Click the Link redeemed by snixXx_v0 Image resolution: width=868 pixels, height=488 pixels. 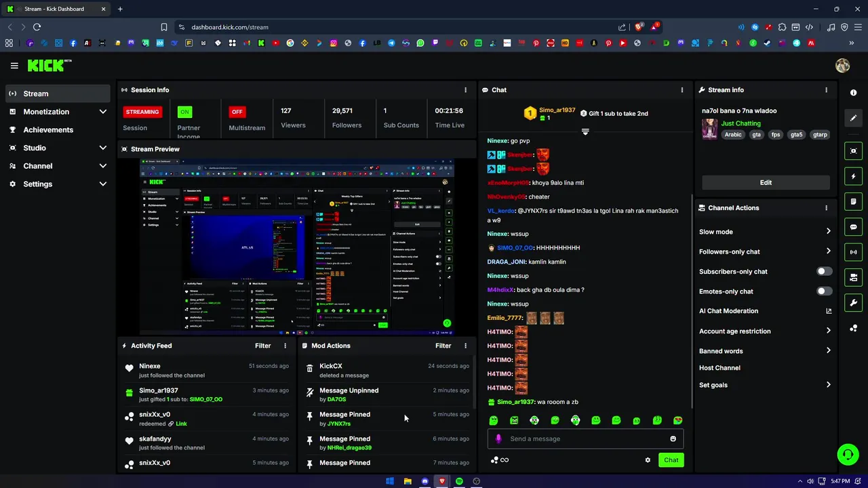click(x=181, y=424)
